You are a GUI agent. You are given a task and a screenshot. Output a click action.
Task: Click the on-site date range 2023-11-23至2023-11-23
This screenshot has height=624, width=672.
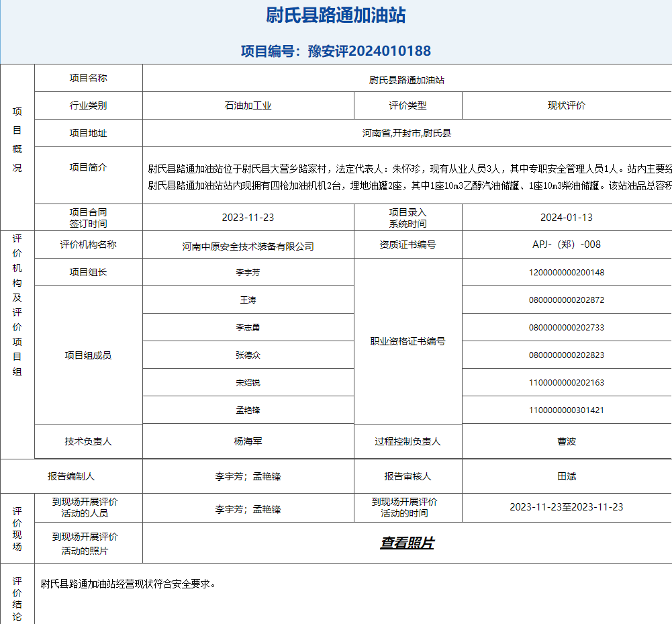point(566,507)
